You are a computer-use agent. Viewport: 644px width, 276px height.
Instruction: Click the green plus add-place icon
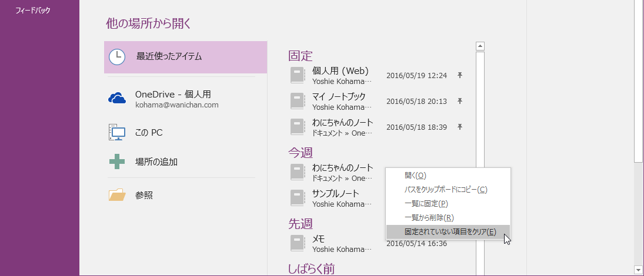tap(117, 161)
